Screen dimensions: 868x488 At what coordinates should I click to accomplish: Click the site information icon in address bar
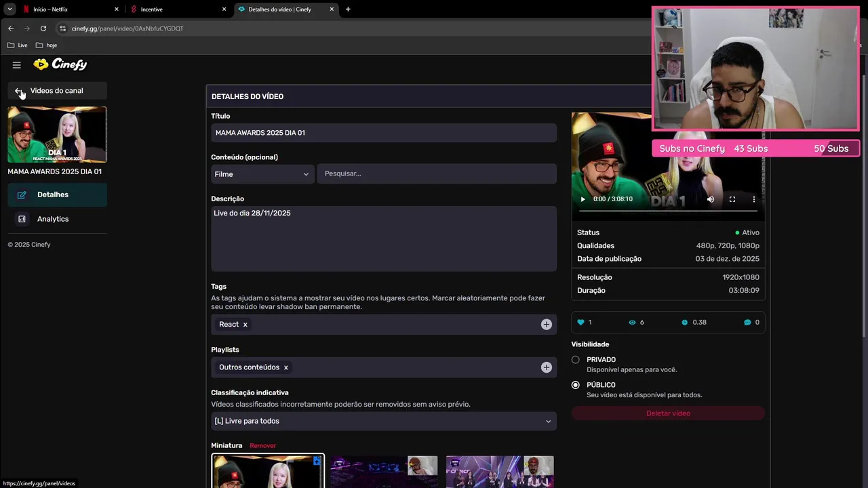click(x=62, y=28)
